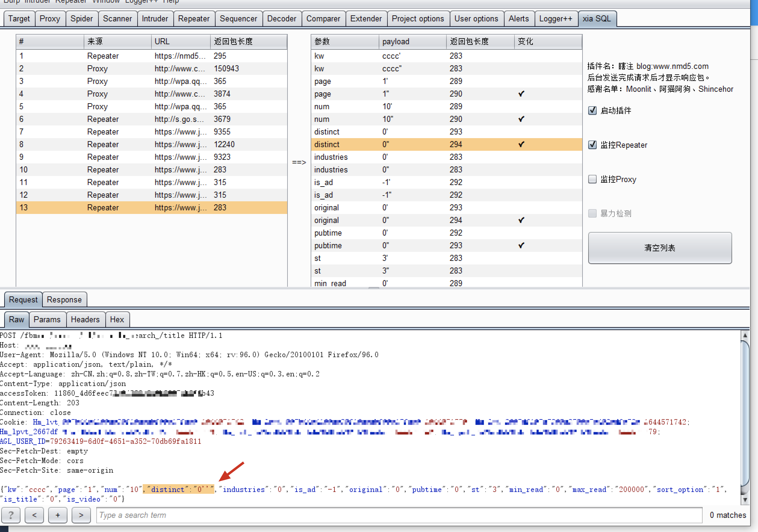Toggle the 监控Repeater checkbox

tap(593, 145)
